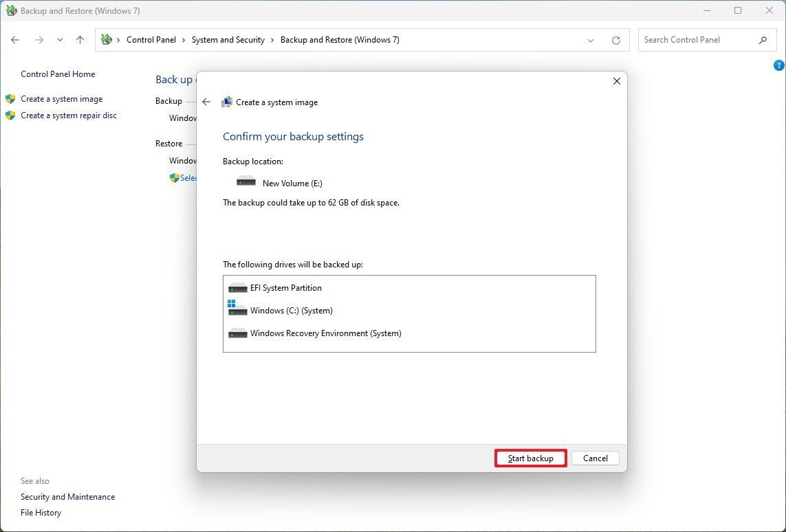Image resolution: width=786 pixels, height=532 pixels.
Task: Open the recent pages chevron dropdown
Action: (x=60, y=40)
